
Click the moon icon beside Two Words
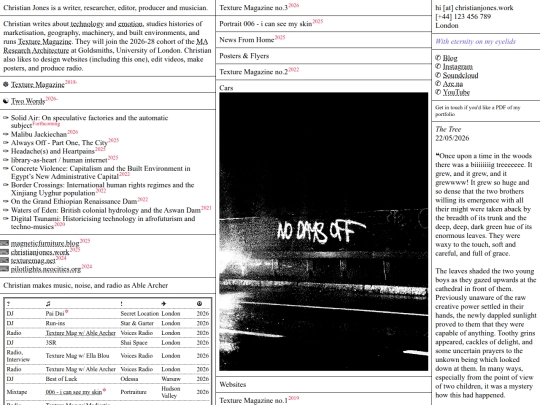pyautogui.click(x=6, y=101)
